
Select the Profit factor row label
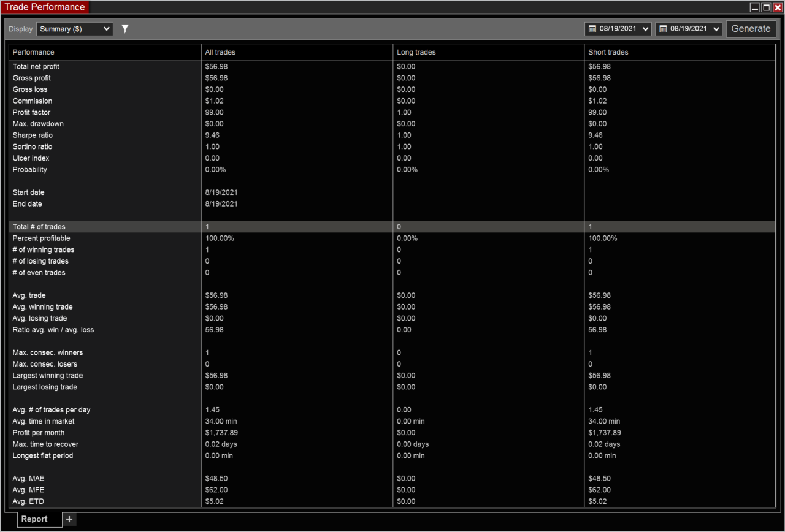[x=32, y=112]
